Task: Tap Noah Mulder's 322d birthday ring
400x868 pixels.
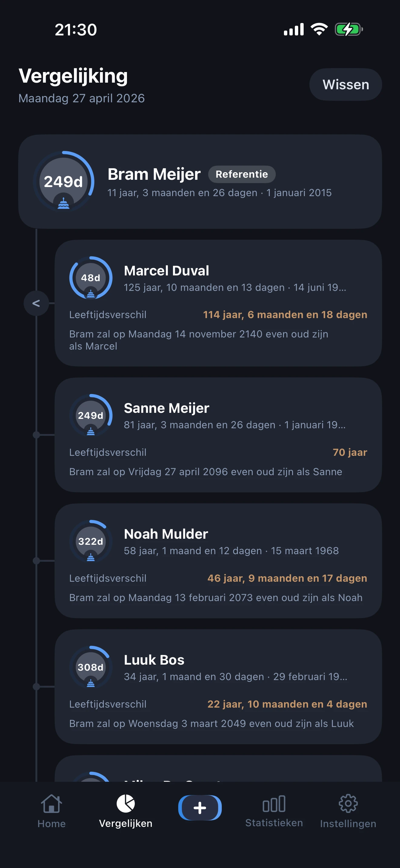Action: point(91,541)
